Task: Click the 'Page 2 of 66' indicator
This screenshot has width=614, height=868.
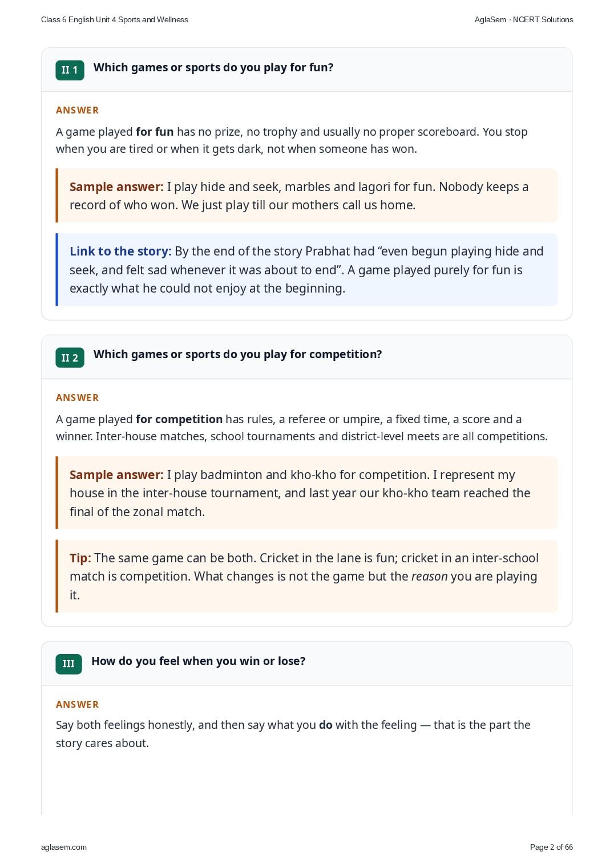Action: 551,847
